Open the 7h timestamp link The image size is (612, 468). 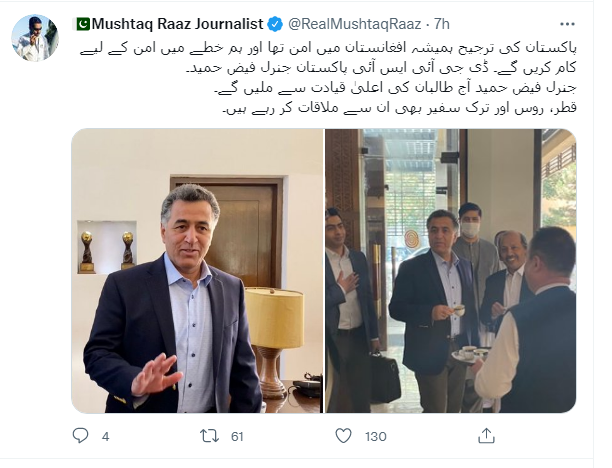[x=441, y=24]
